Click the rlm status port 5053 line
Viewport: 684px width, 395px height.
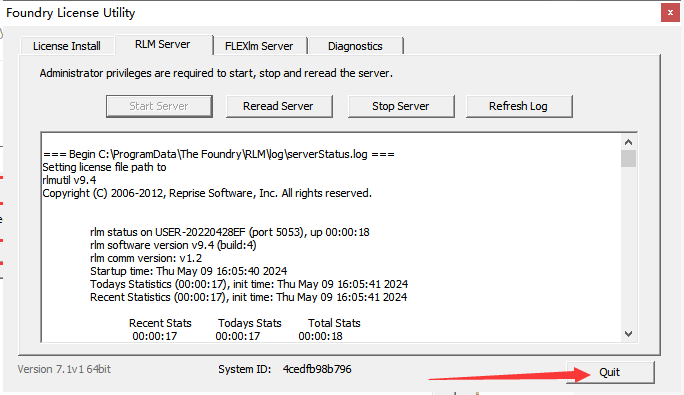coord(230,232)
